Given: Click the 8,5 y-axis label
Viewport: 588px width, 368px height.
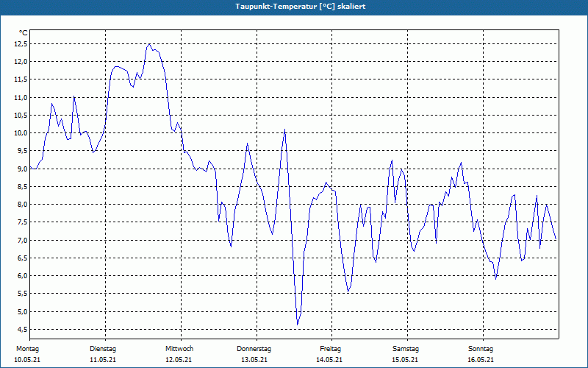Looking at the screenshot, I should (x=23, y=187).
